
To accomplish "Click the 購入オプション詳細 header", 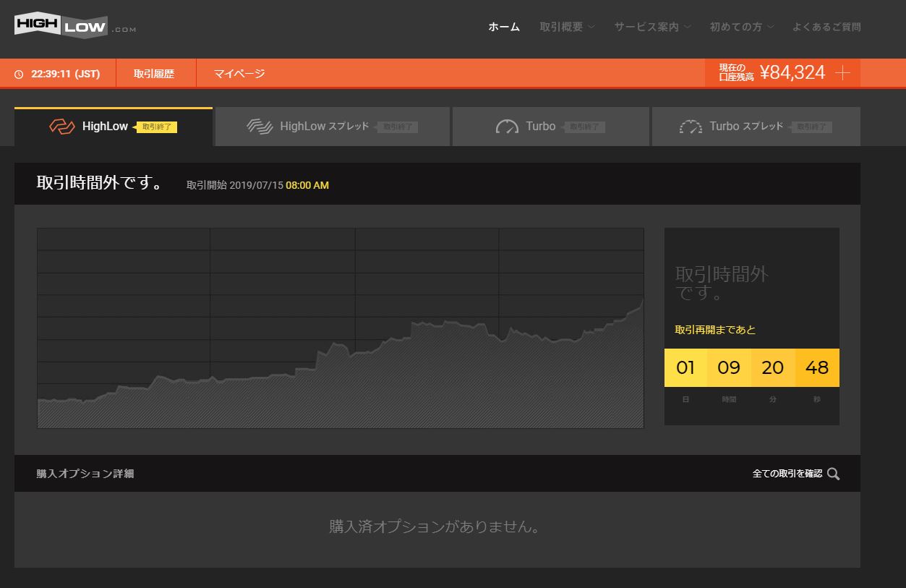I will 85,474.
